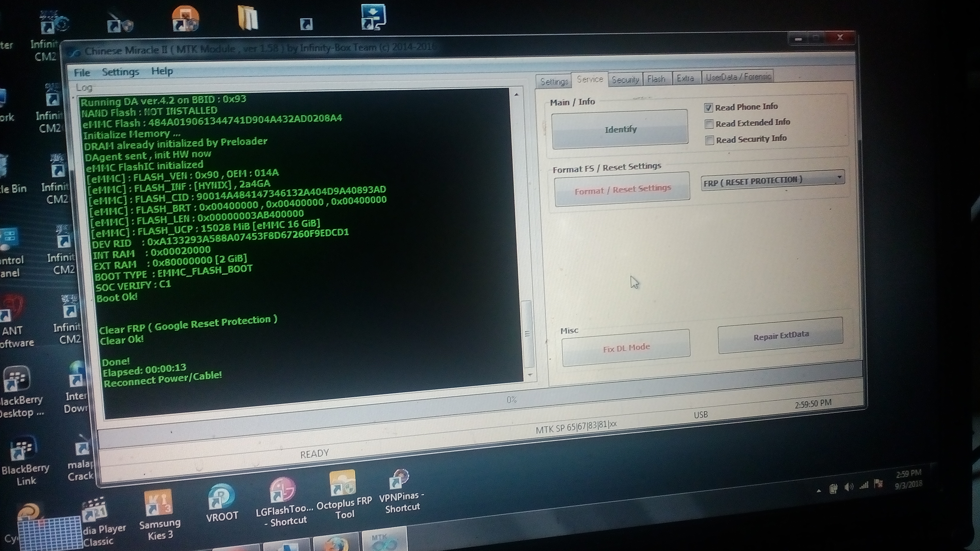Screen dimensions: 980x551
Task: Click the Format / Reset Settings button
Action: point(623,189)
